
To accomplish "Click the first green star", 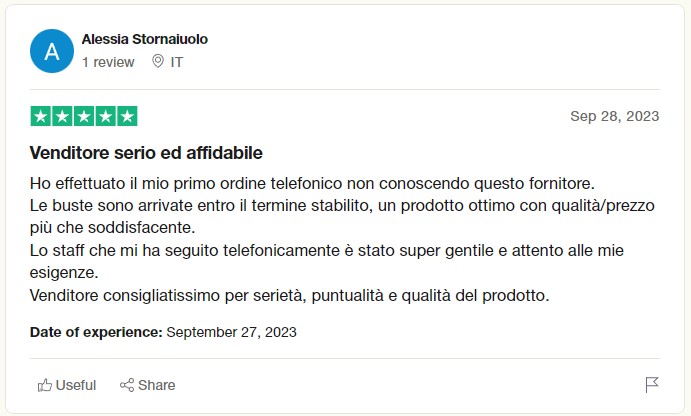I will click(41, 116).
